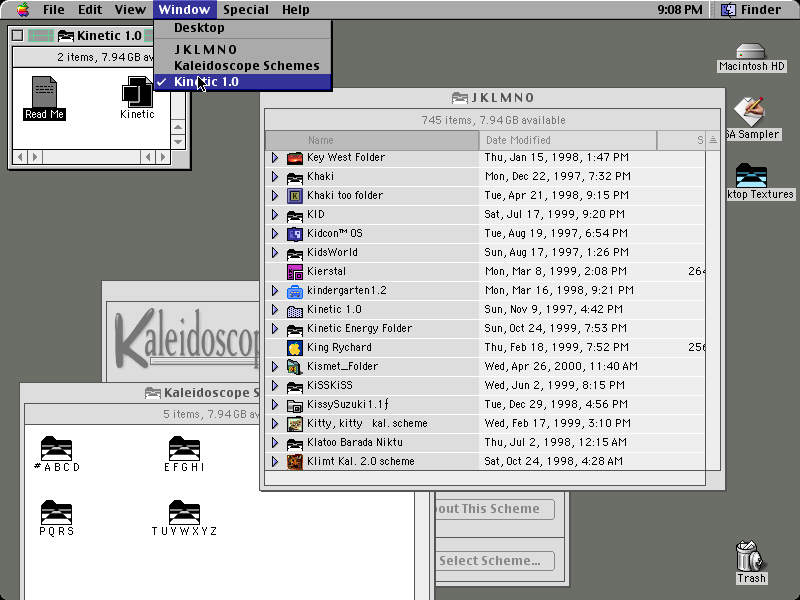Click date Sun, Nov 9, 1997, 4:42 PM

[x=553, y=309]
